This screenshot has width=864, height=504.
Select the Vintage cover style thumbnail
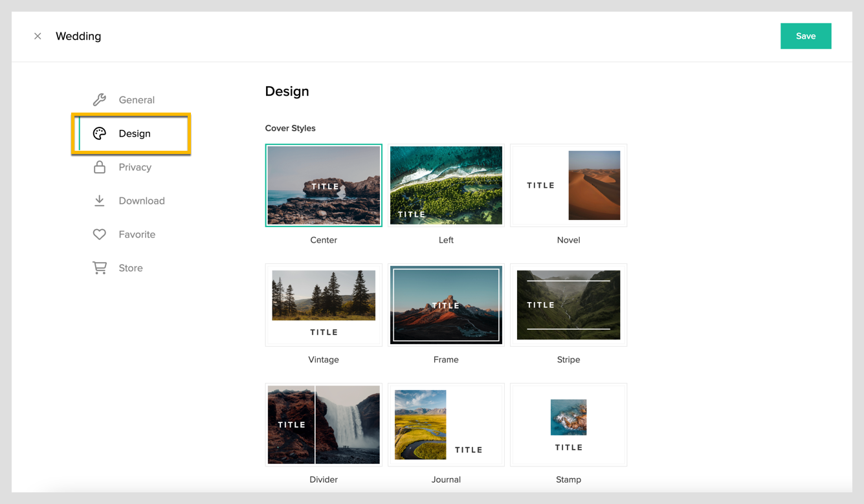pos(324,305)
